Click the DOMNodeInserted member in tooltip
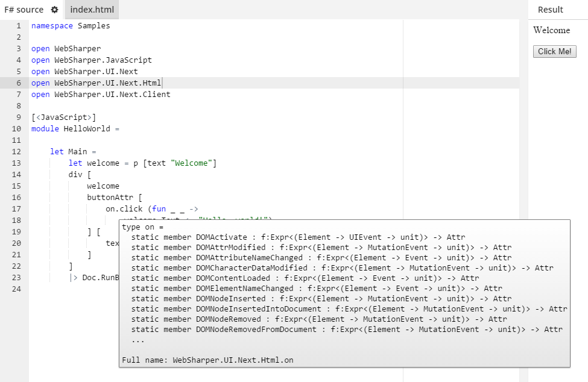The image size is (588, 382). pyautogui.click(x=321, y=298)
